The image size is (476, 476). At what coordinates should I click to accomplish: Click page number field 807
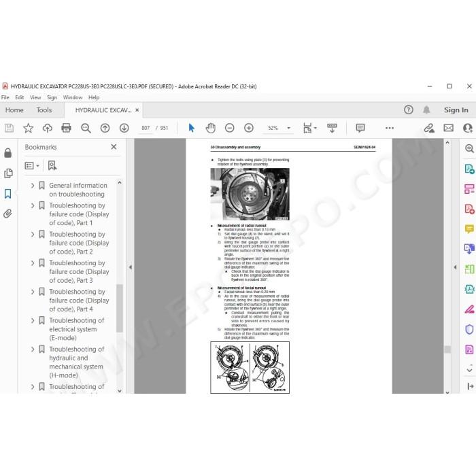pos(146,128)
